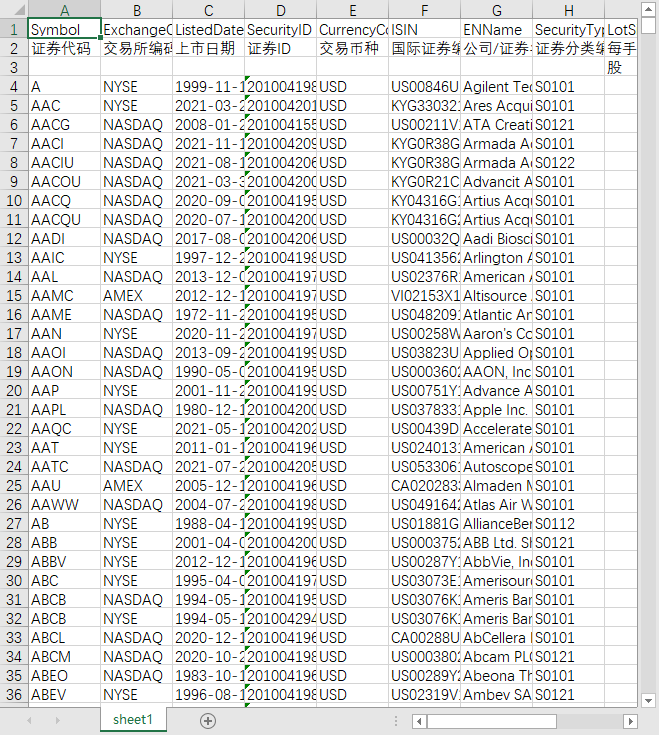Select the AbbVie name cell
Screen dimensions: 659x735
point(496,562)
